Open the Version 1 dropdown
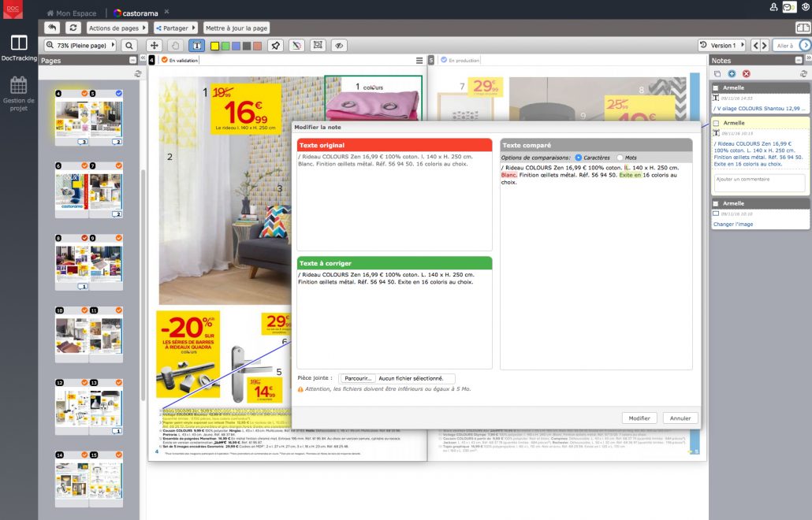 721,46
